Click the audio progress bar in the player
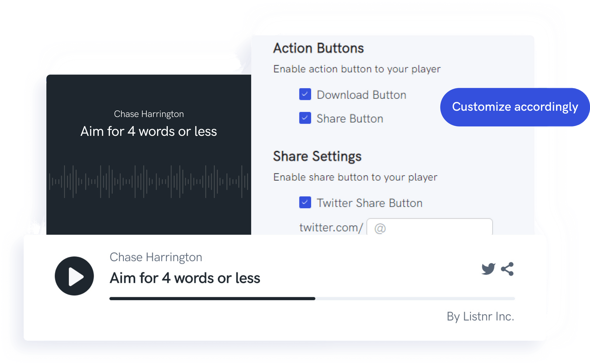The image size is (590, 364). (312, 298)
